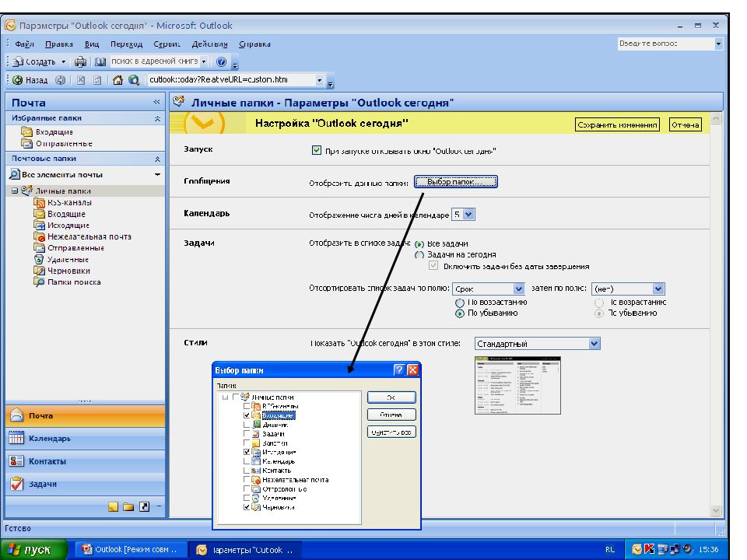Switch to Outlook [Режим совм taskbar item
The height and width of the screenshot is (560, 747).
pyautogui.click(x=130, y=550)
